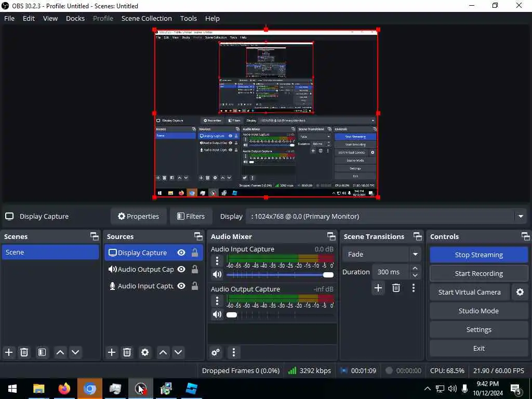Open Properties for Display Capture
The width and height of the screenshot is (532, 399).
[138, 217]
